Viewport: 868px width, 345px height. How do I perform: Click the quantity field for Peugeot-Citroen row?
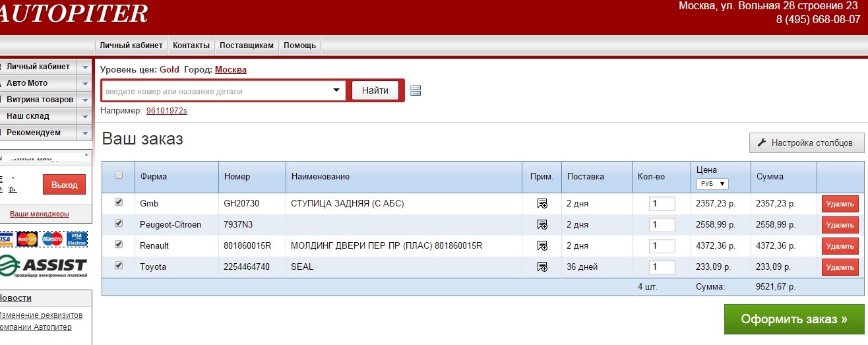[662, 225]
